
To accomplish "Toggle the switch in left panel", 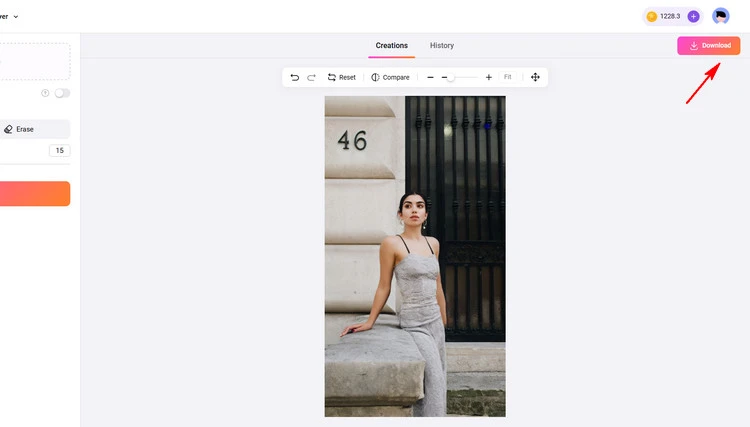I will (62, 93).
